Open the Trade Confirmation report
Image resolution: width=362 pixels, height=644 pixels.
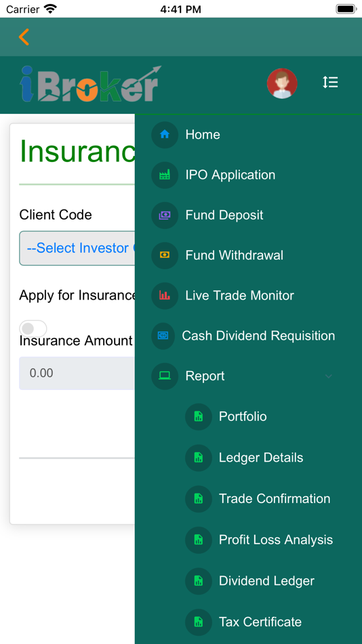275,499
